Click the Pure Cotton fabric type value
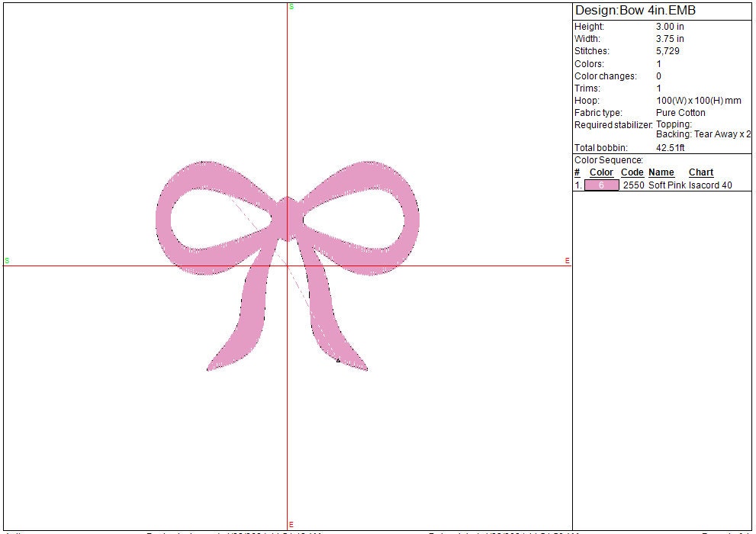Viewport: 756px width, 534px height. [680, 113]
